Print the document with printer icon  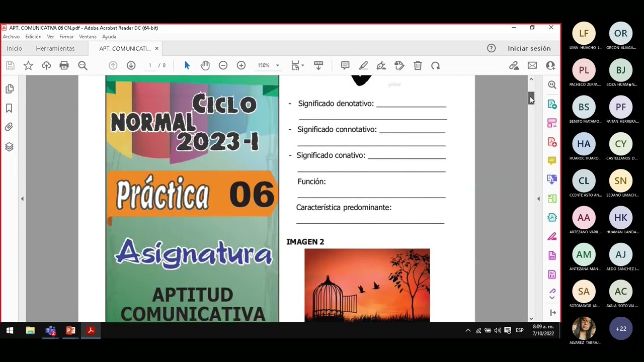pyautogui.click(x=64, y=65)
